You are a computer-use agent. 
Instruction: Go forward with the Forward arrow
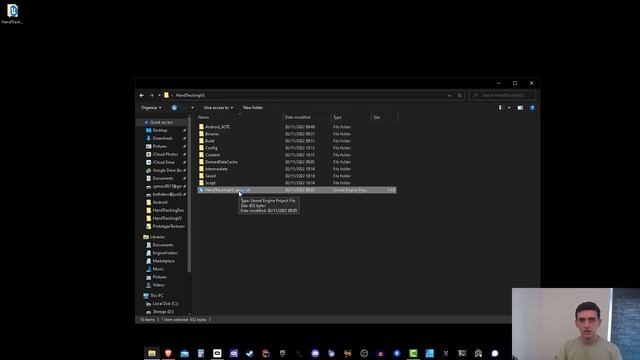[151, 95]
